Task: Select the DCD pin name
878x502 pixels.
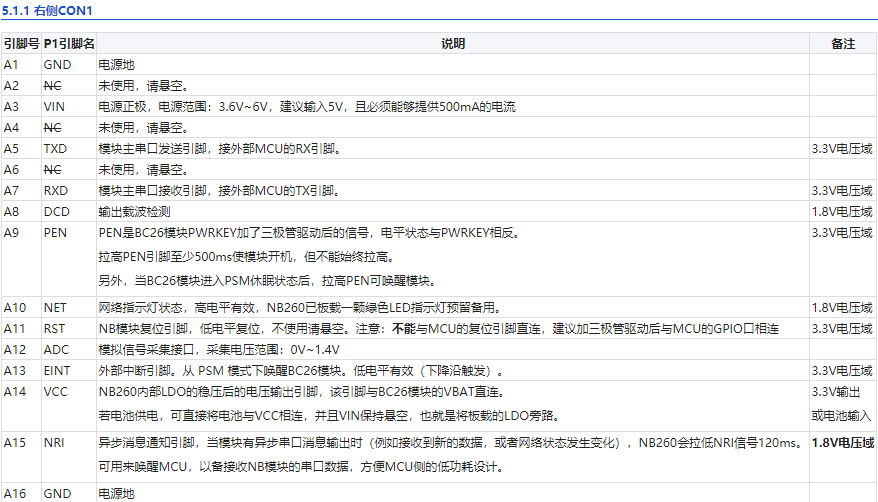Action: click(57, 212)
